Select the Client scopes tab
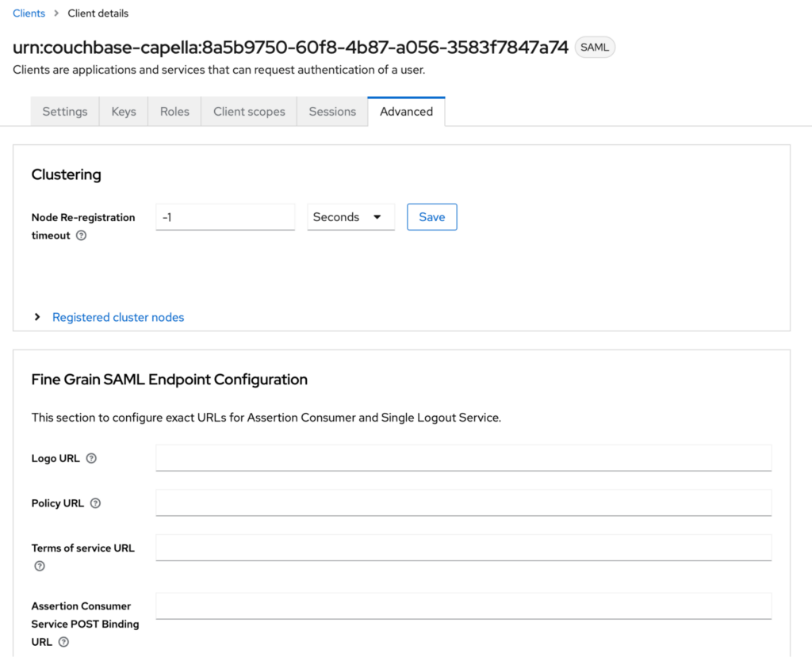Image resolution: width=812 pixels, height=657 pixels. click(249, 111)
